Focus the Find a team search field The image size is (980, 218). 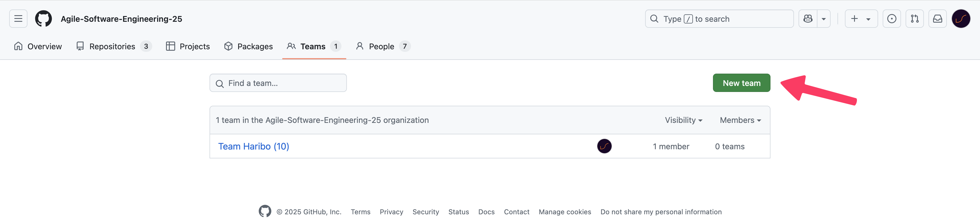coord(278,83)
